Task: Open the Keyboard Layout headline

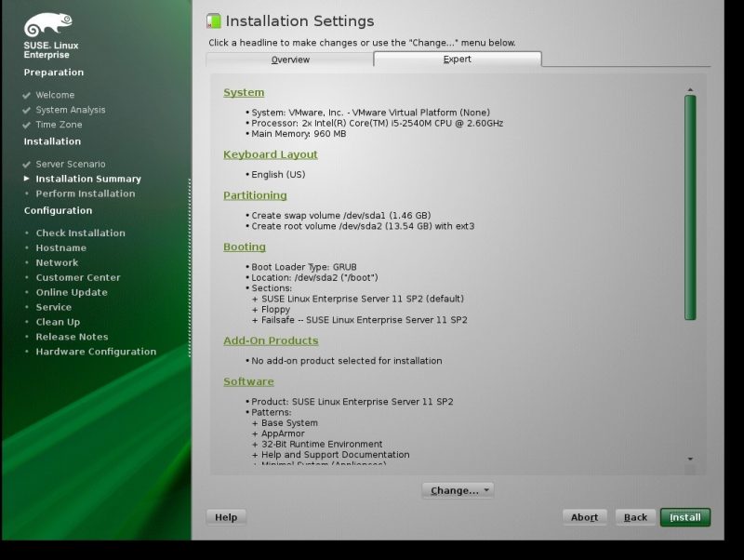Action: click(x=270, y=154)
